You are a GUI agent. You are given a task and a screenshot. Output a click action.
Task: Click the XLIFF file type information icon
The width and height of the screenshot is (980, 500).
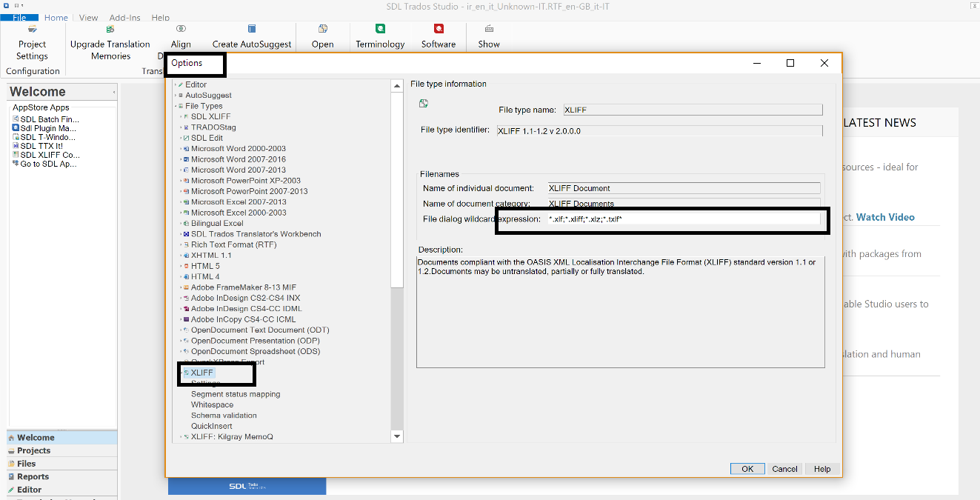pos(424,103)
